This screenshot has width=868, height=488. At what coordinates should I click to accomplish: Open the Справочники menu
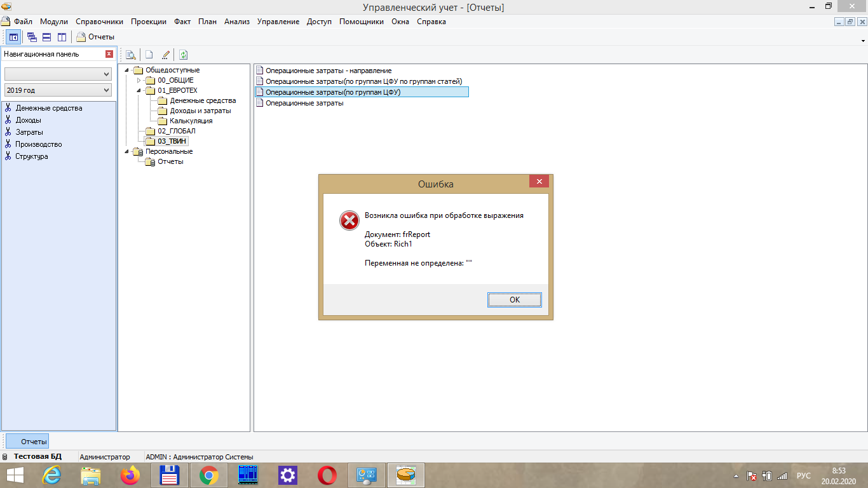(99, 22)
